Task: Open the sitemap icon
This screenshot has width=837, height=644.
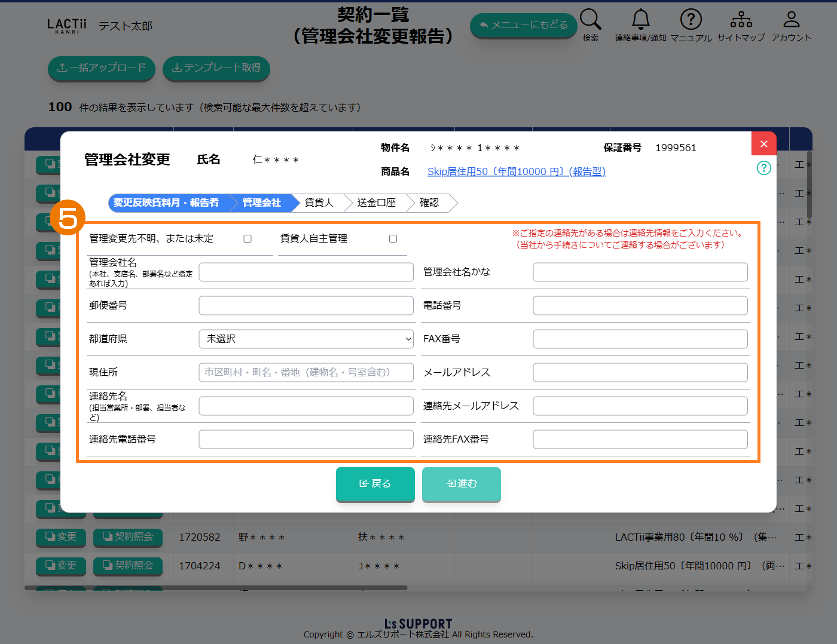Action: pyautogui.click(x=741, y=20)
